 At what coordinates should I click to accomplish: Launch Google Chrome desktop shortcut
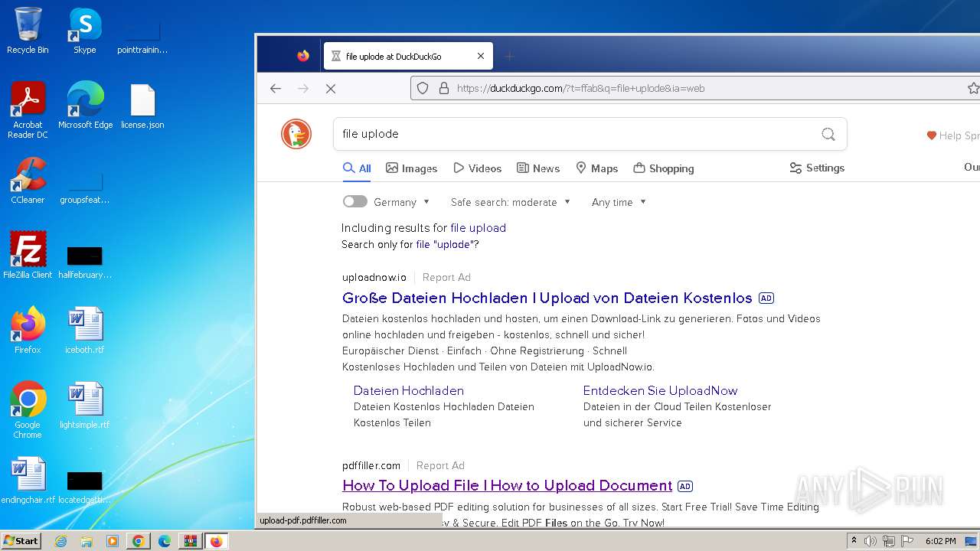click(28, 410)
